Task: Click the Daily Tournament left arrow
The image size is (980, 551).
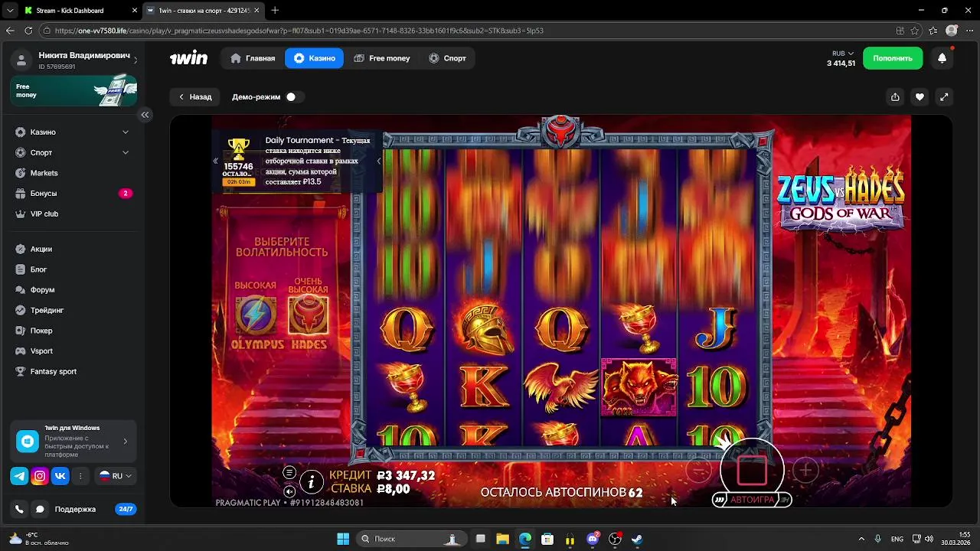Action: pos(215,161)
